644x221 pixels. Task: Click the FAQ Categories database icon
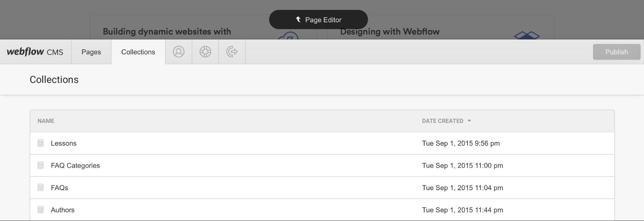point(41,165)
